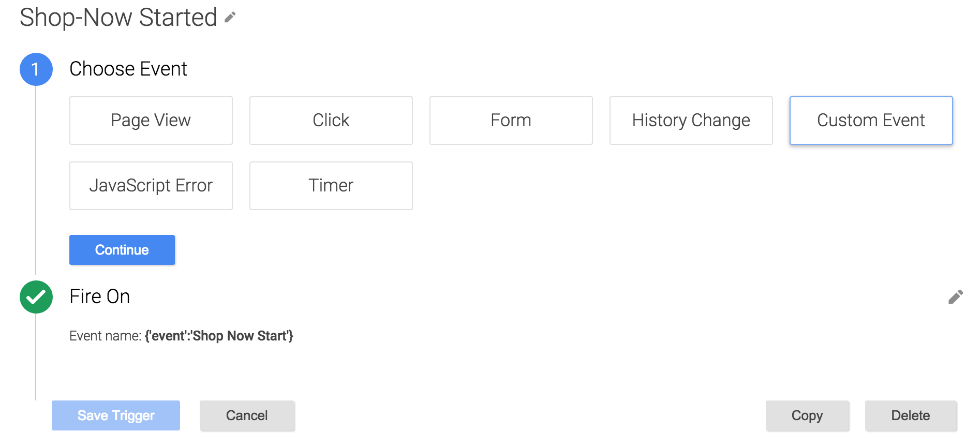Click the Save Trigger button
Image resolution: width=980 pixels, height=446 pixels.
116,415
